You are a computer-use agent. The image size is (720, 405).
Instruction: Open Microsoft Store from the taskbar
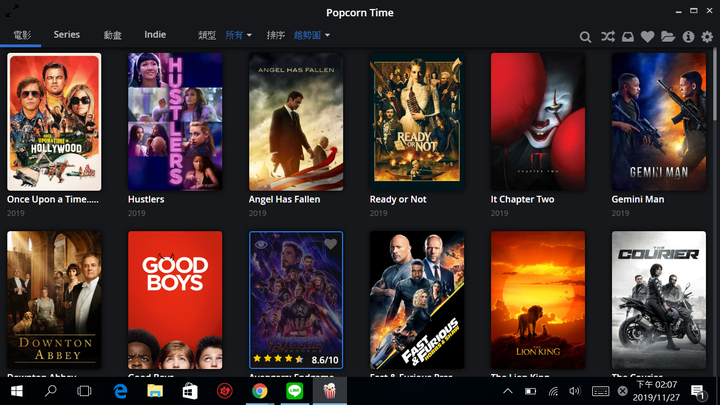pos(190,391)
